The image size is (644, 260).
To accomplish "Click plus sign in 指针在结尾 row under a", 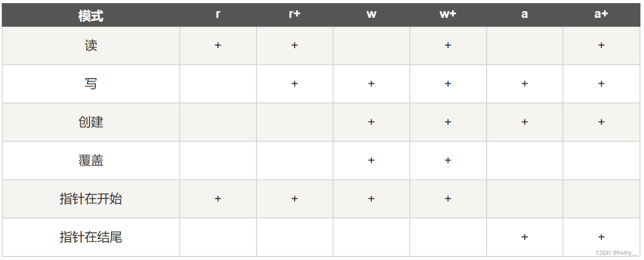I will [524, 237].
